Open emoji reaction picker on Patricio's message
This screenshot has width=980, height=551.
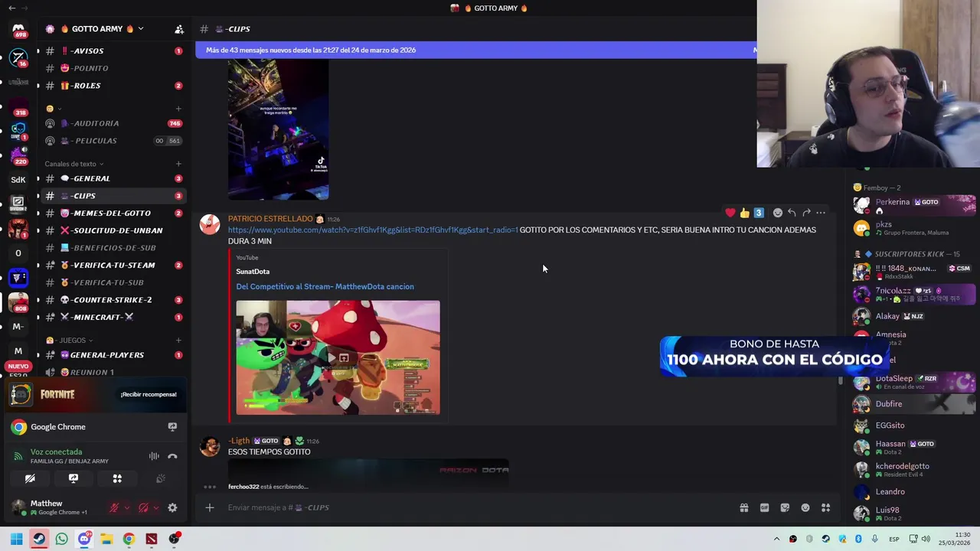(777, 213)
